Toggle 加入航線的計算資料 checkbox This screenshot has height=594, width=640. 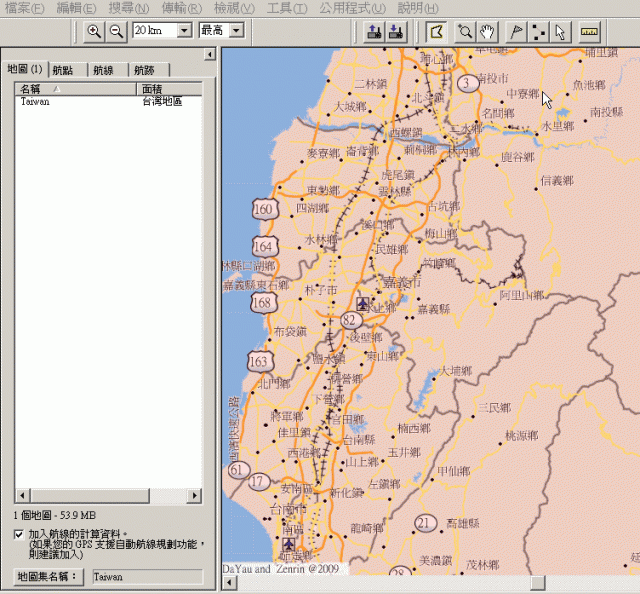pyautogui.click(x=19, y=534)
